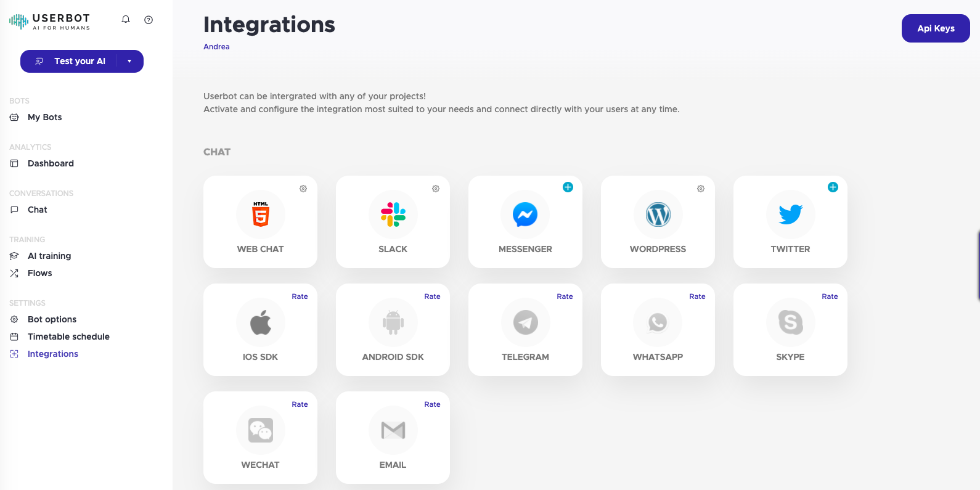Image resolution: width=980 pixels, height=490 pixels.
Task: Click the WordPress logo icon
Action: [658, 214]
